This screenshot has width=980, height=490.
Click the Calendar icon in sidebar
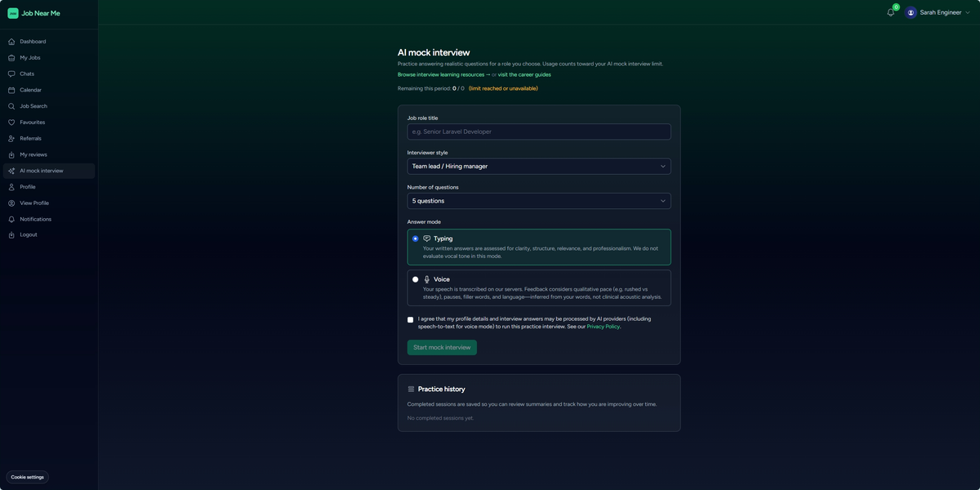[11, 90]
